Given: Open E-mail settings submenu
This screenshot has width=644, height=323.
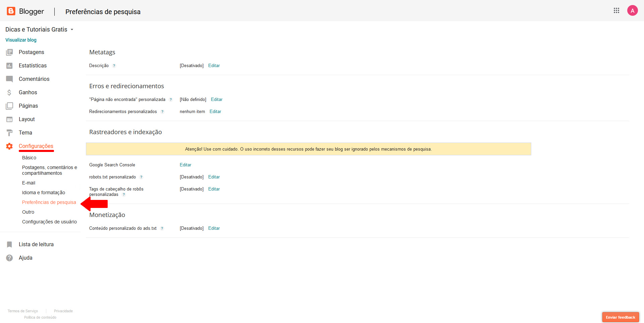Looking at the screenshot, I should pyautogui.click(x=29, y=183).
